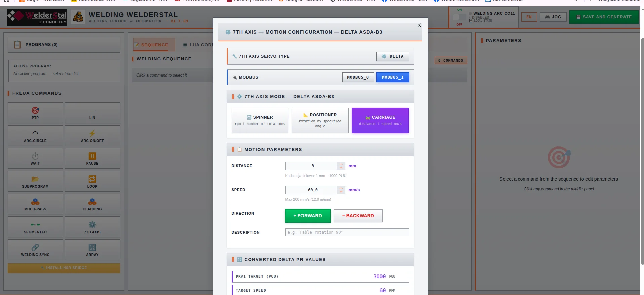Image resolution: width=644 pixels, height=295 pixels.
Task: Click INSTALL NSR BRIDGE button
Action: point(64,268)
